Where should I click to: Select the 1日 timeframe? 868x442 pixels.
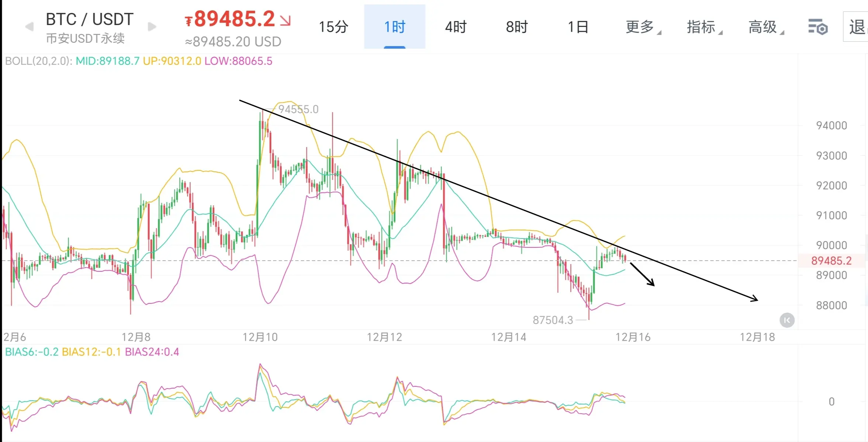(578, 27)
